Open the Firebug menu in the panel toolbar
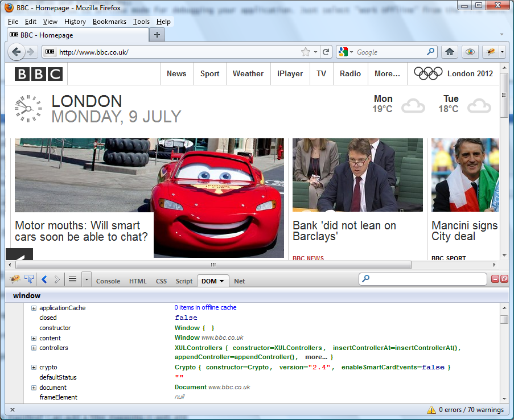 (x=15, y=279)
